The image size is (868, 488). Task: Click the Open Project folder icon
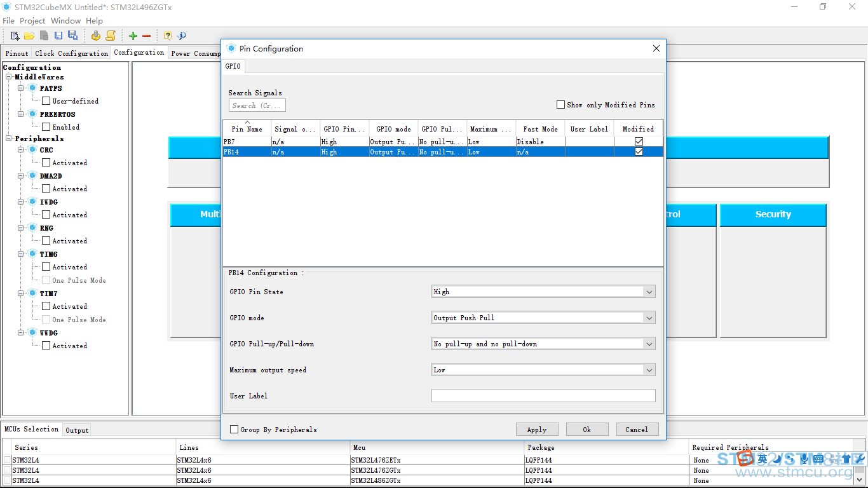pos(29,36)
